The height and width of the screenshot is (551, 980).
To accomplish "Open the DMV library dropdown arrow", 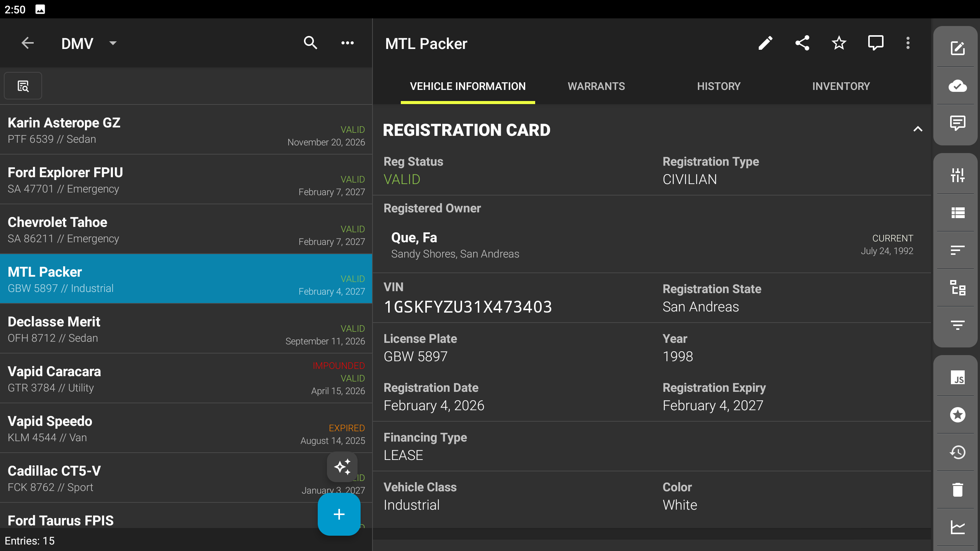I will pyautogui.click(x=113, y=43).
